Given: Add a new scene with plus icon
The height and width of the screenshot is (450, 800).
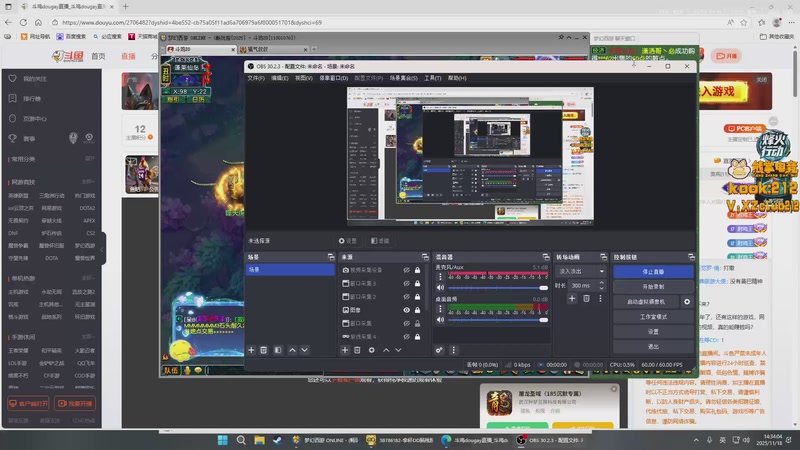Looking at the screenshot, I should pyautogui.click(x=251, y=350).
